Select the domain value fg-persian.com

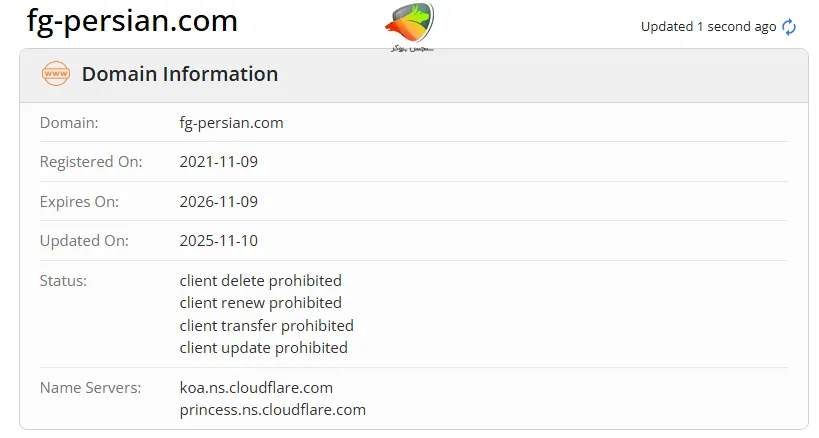point(231,123)
